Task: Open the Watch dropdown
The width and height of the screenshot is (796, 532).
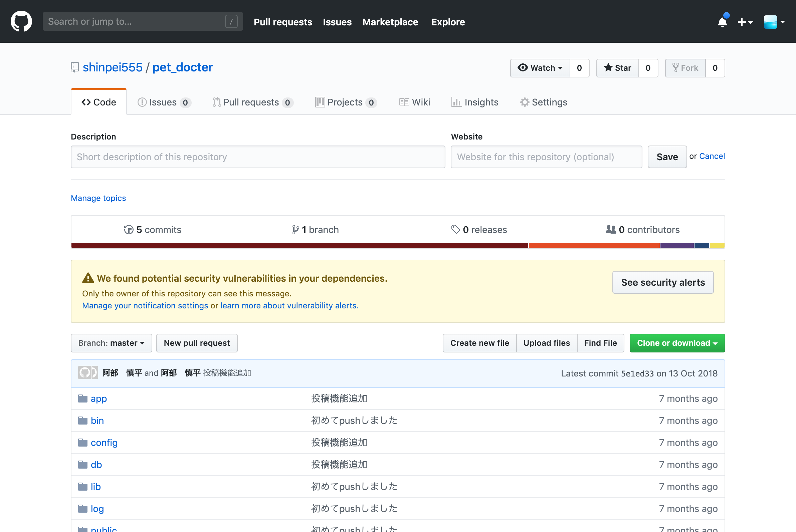Action: pyautogui.click(x=540, y=68)
